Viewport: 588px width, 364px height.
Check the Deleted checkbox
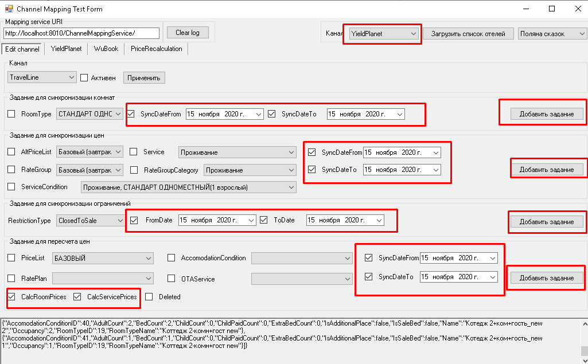coord(149,297)
